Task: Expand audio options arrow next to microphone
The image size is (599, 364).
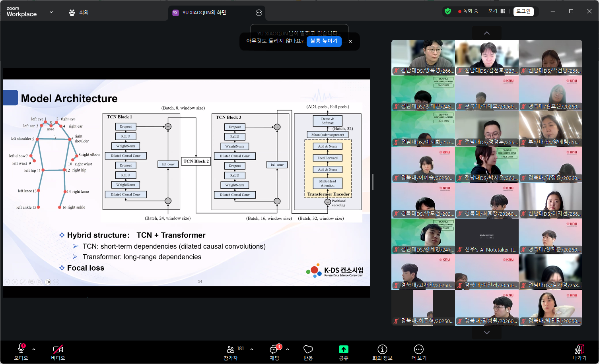Action: point(34,349)
